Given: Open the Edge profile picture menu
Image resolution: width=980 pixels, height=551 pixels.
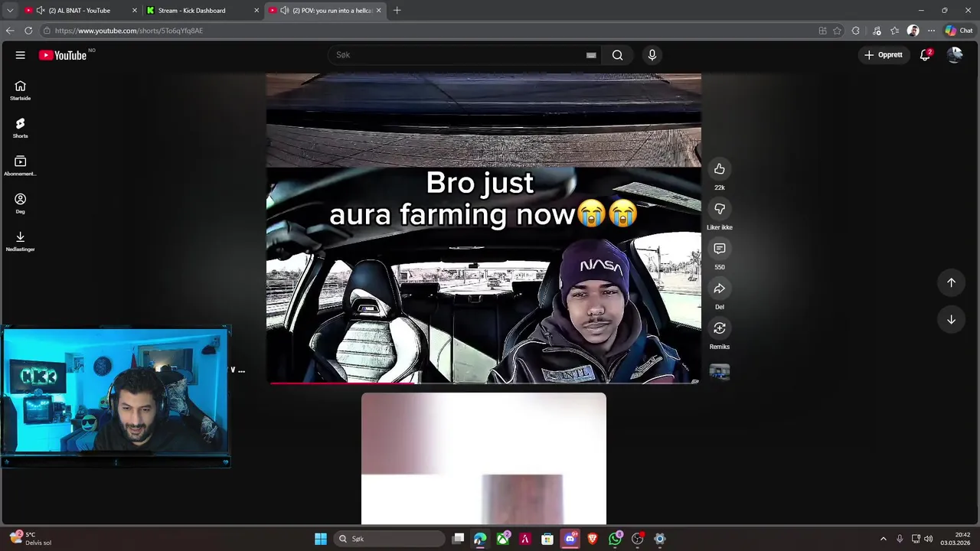Looking at the screenshot, I should click(x=913, y=31).
